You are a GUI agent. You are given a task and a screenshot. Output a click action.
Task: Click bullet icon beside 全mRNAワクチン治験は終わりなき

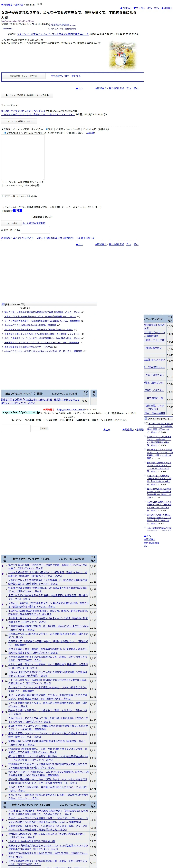(2, 325)
